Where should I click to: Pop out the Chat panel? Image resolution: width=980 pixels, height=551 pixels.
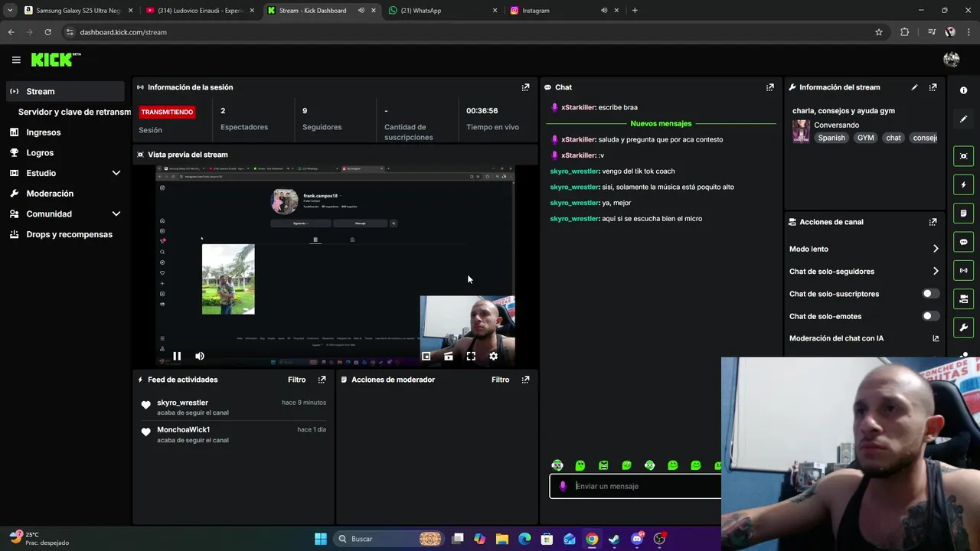[770, 87]
